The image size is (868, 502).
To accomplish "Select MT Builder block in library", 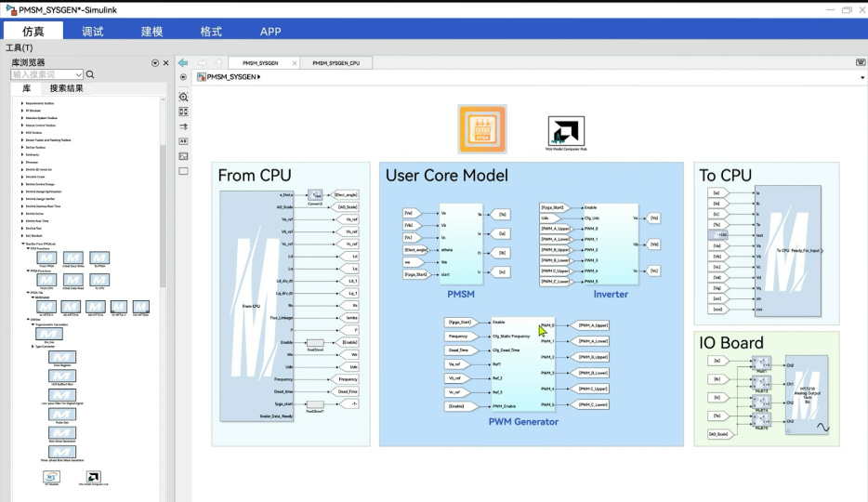I will 51,477.
